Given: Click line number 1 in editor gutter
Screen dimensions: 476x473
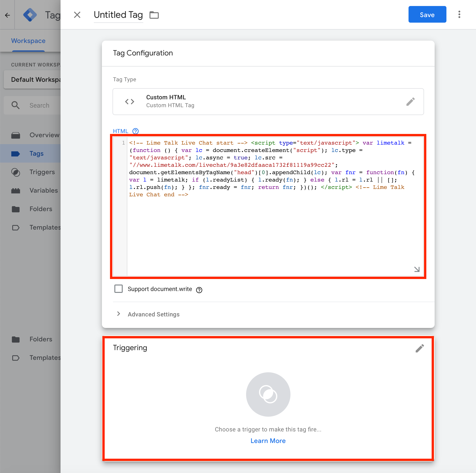Looking at the screenshot, I should point(123,143).
